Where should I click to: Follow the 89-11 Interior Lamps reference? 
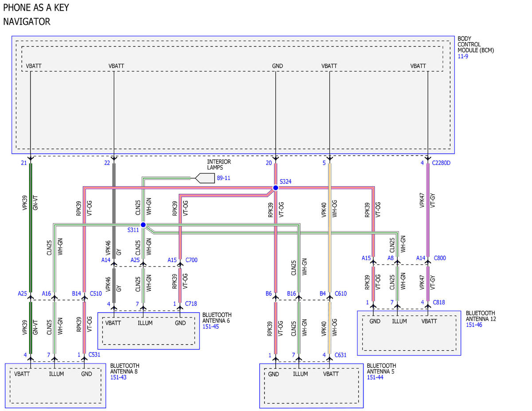click(x=224, y=178)
